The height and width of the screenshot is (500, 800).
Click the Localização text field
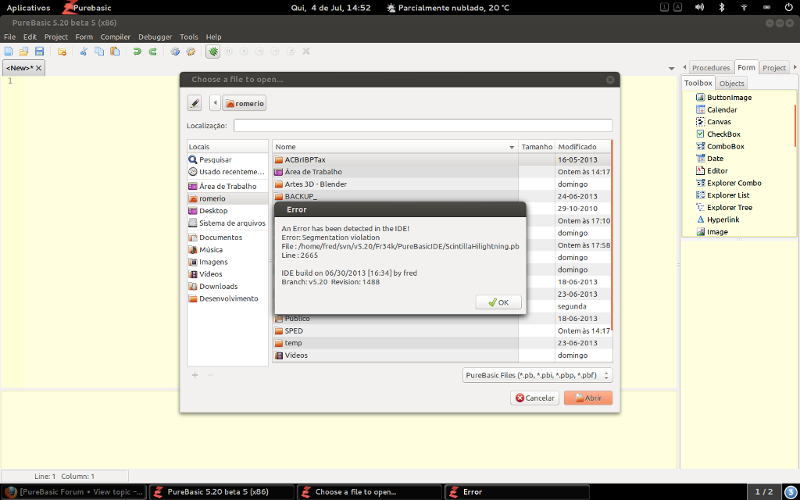coord(423,125)
